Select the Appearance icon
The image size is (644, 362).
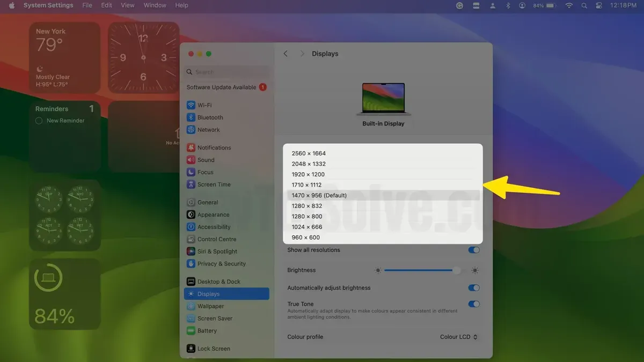tap(191, 215)
